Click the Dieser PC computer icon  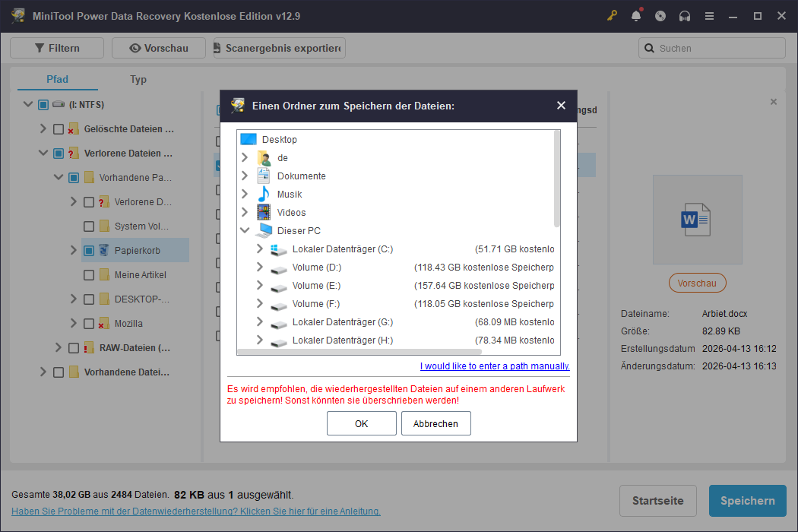[x=264, y=230]
